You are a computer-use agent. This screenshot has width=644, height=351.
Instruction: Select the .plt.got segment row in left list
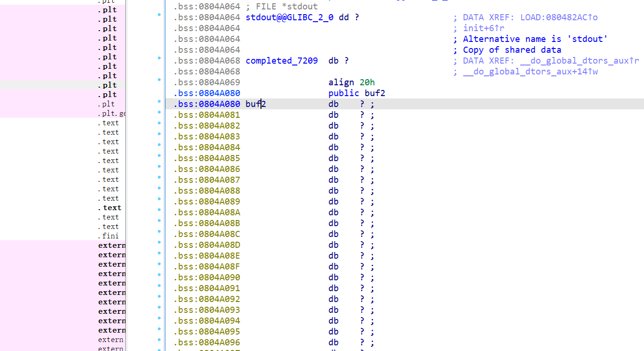tap(112, 114)
